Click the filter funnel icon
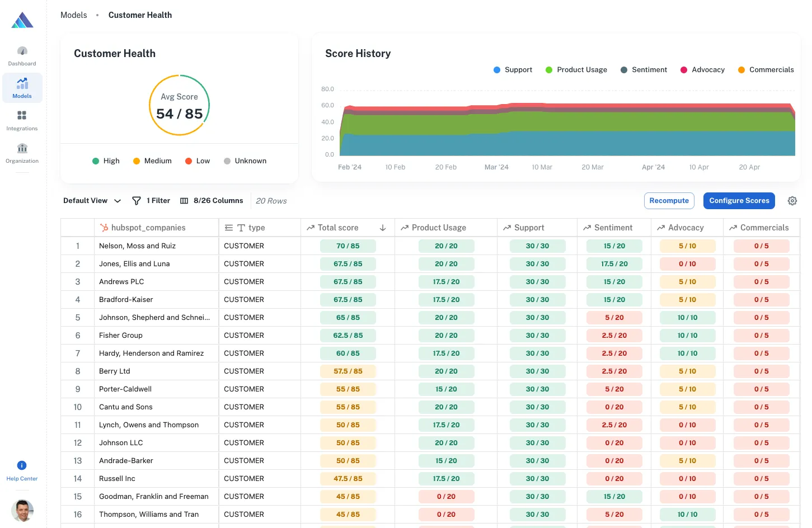This screenshot has height=528, width=812. tap(136, 201)
